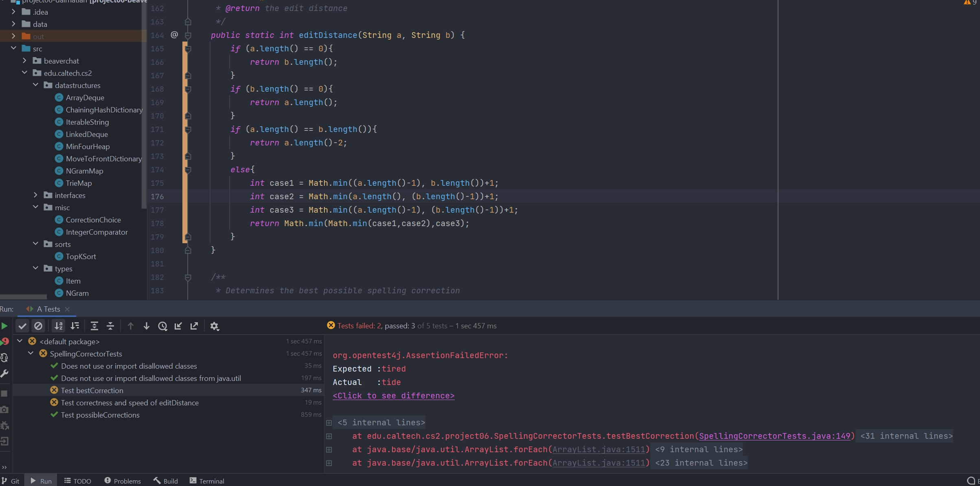Toggle Show Ignored tests filter

click(x=38, y=326)
